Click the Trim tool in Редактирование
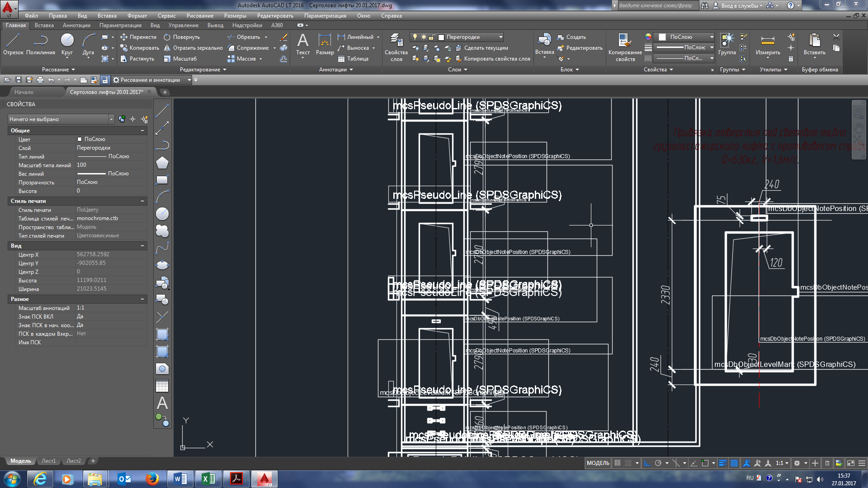 (242, 37)
